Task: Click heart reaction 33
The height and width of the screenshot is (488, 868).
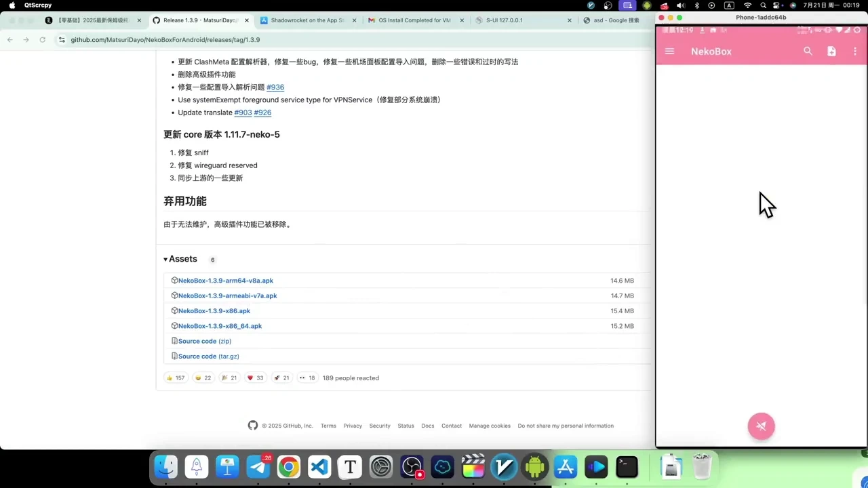Action: [255, 378]
